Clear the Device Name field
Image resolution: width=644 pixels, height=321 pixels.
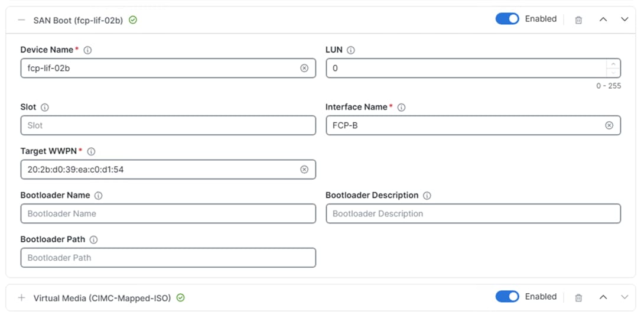tap(304, 68)
